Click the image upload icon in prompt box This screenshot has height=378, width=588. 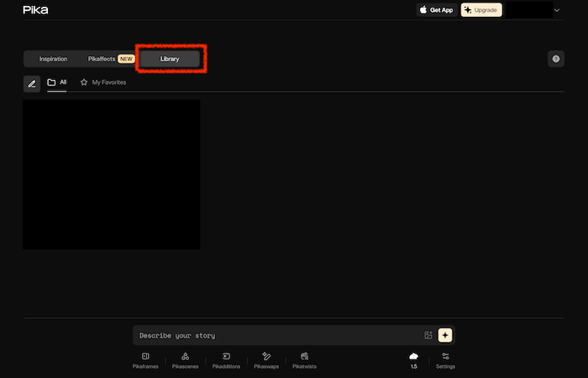(428, 335)
